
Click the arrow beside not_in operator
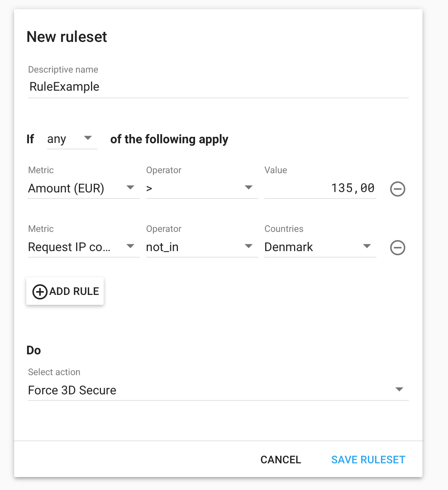click(249, 246)
